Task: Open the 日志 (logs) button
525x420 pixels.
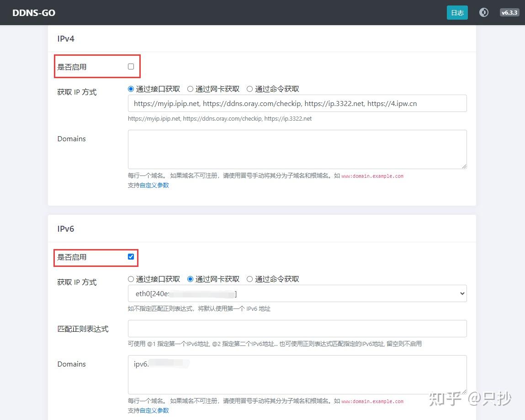Action: 457,12
